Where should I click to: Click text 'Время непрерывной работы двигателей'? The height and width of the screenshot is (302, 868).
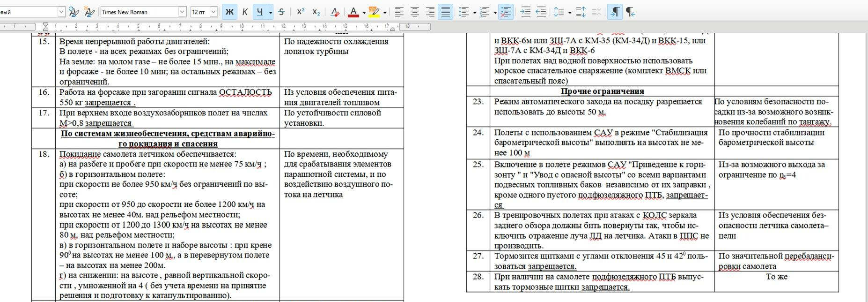pos(134,41)
